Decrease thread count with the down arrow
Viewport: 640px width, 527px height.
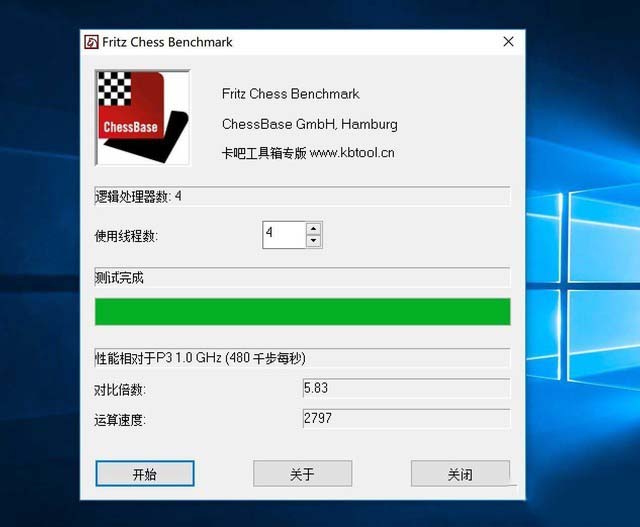click(313, 241)
